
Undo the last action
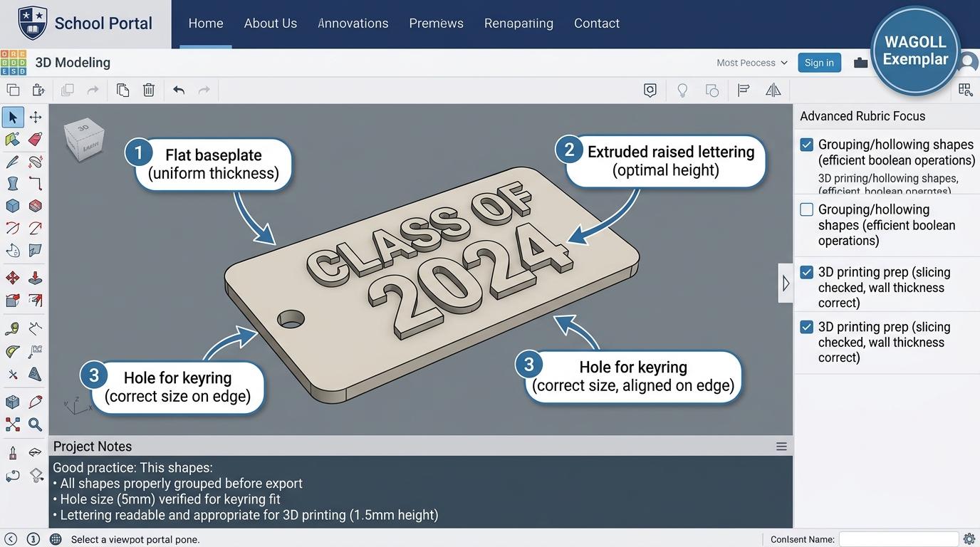coord(179,90)
